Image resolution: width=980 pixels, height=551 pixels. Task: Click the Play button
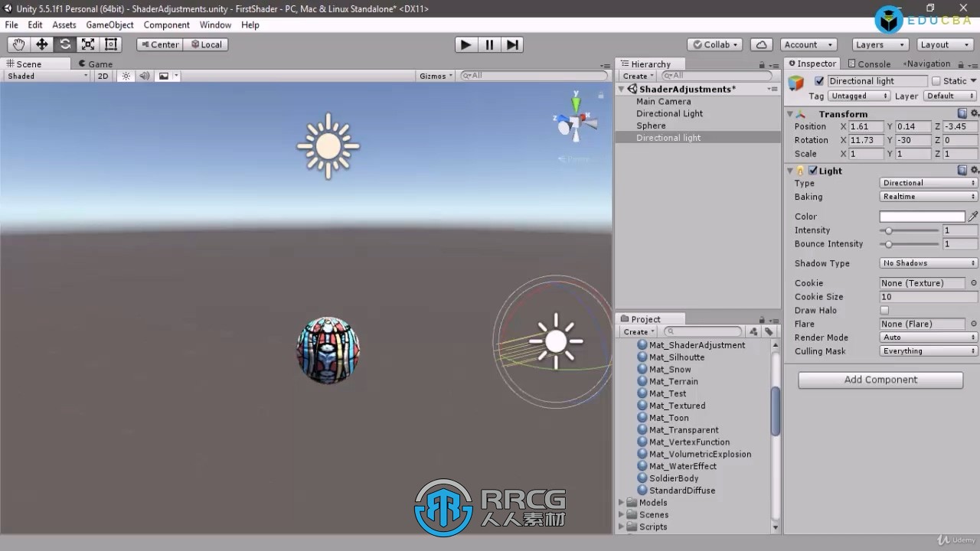(x=465, y=44)
